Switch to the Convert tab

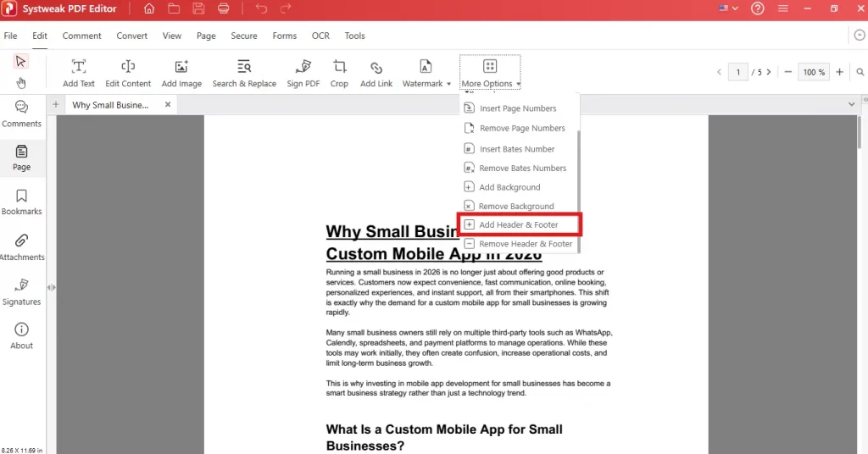(x=131, y=36)
